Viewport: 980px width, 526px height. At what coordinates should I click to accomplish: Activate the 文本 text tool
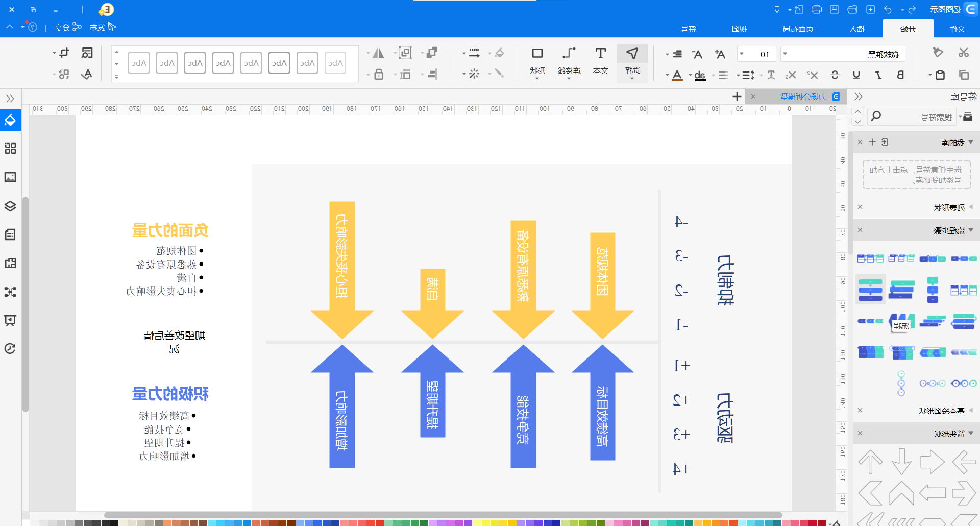601,61
